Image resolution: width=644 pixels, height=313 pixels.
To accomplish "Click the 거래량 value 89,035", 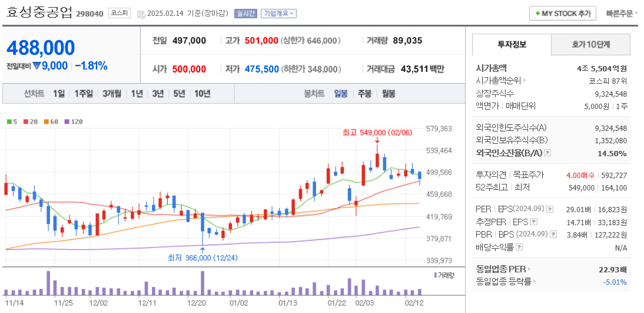I will 407,41.
